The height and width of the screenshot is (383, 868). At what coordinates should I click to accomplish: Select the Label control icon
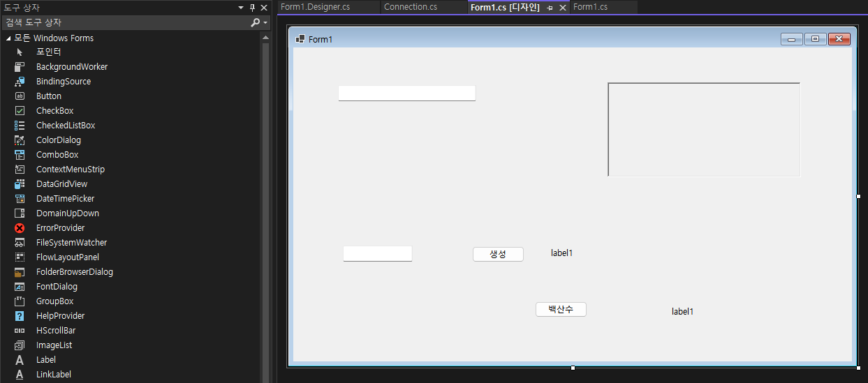tap(20, 360)
